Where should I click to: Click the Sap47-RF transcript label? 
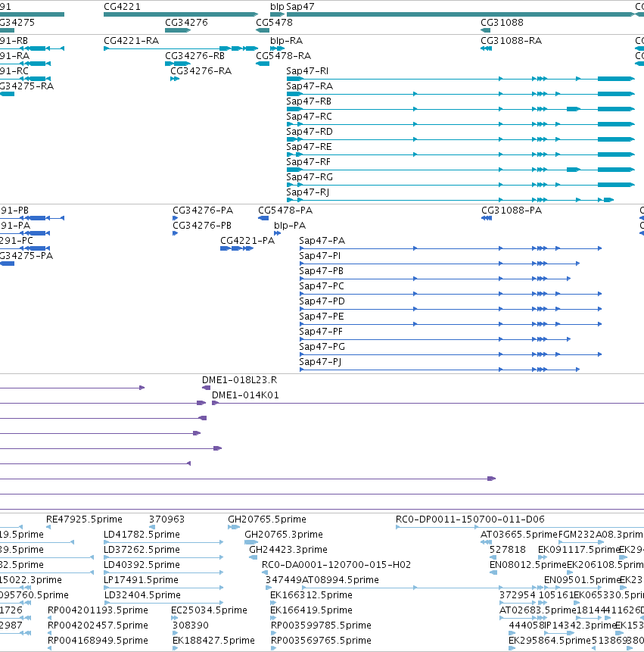(x=308, y=162)
